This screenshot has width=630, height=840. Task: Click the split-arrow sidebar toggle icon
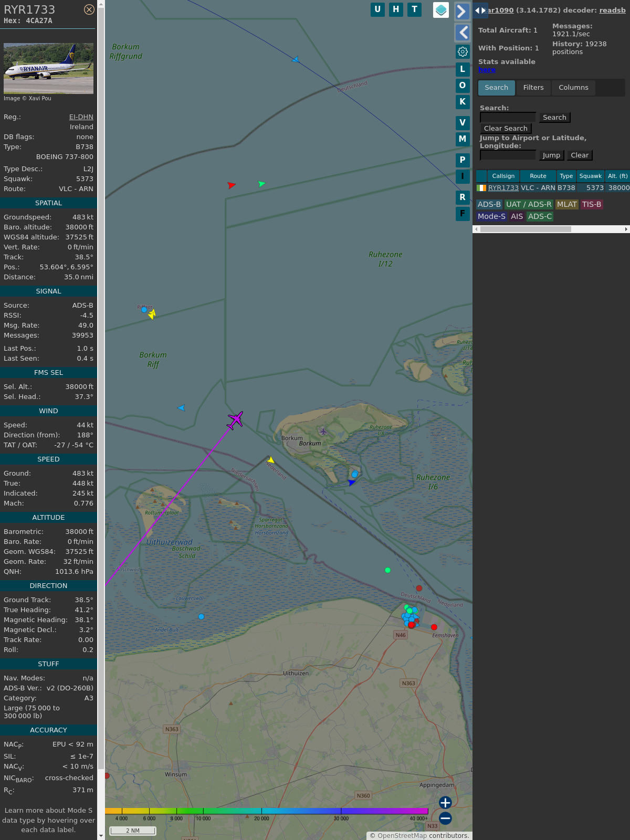480,10
